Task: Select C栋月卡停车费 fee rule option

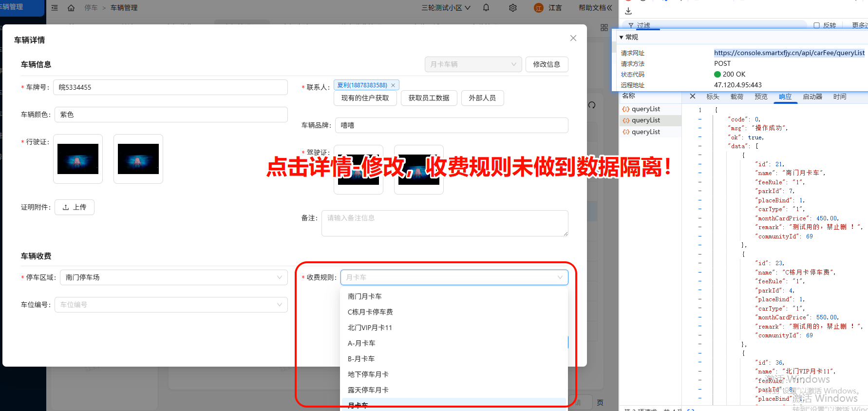Action: [x=454, y=312]
